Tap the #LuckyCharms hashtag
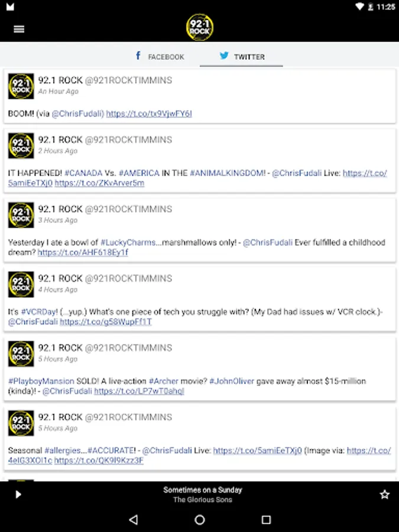 click(x=128, y=242)
